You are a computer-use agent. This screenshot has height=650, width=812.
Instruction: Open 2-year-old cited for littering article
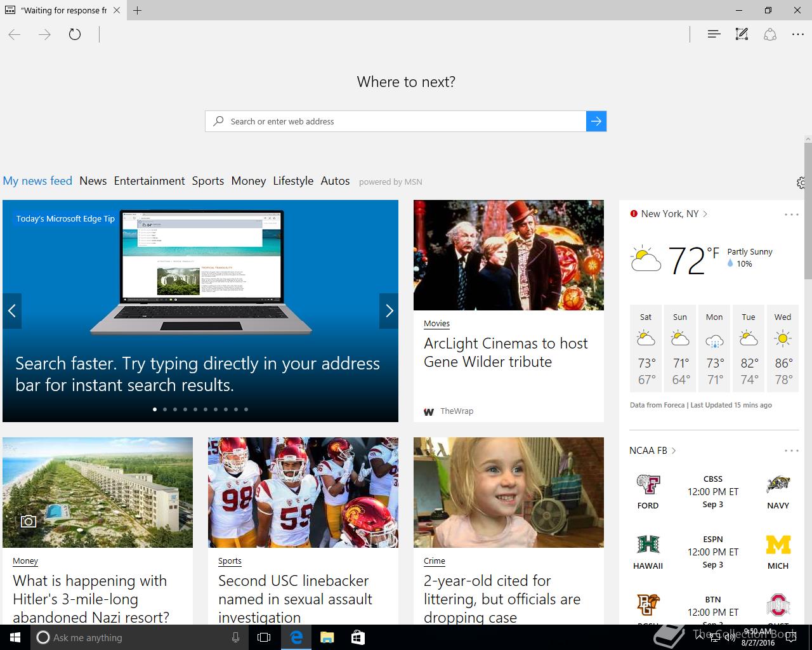[502, 599]
